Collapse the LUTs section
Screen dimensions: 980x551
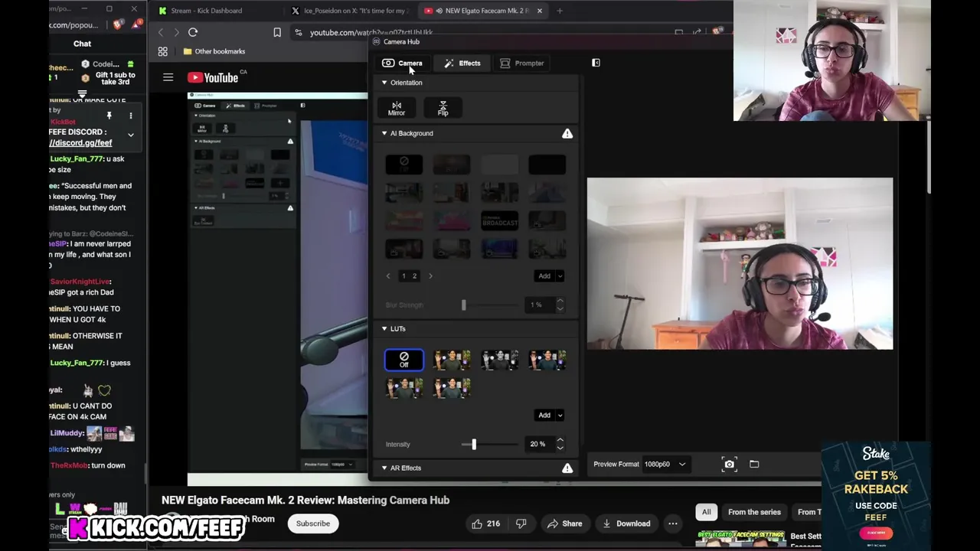click(384, 329)
